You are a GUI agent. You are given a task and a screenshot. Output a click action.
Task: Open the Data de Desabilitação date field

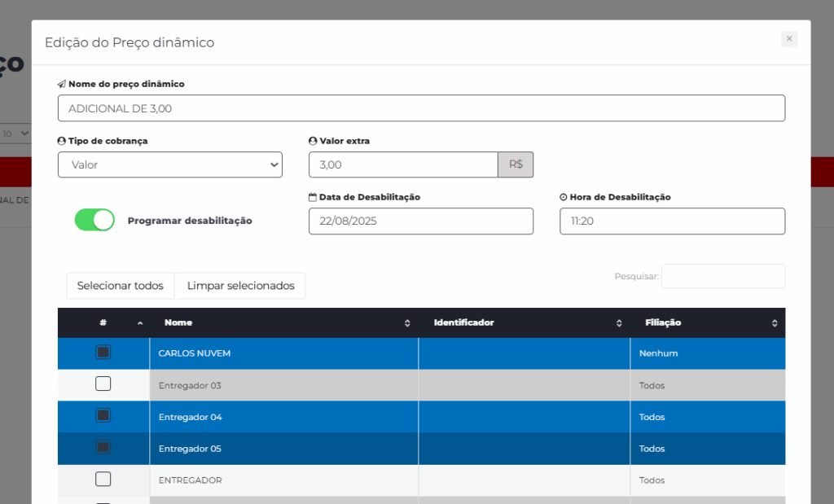click(420, 221)
